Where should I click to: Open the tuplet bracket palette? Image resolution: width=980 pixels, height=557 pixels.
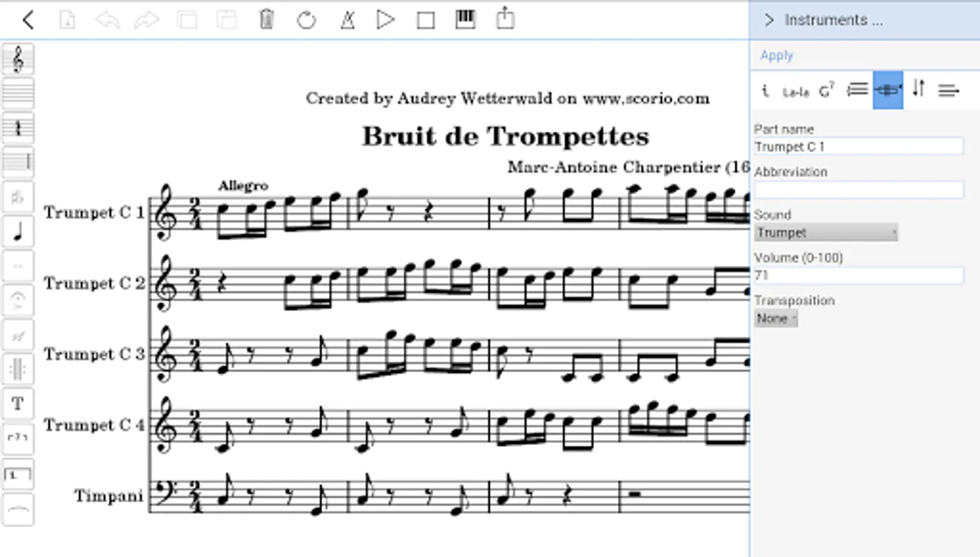[x=18, y=439]
